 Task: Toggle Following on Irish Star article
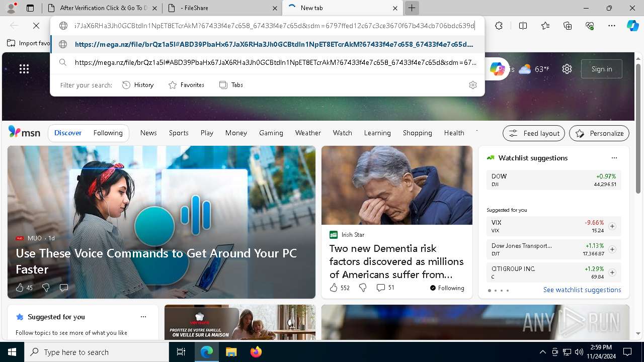pyautogui.click(x=447, y=288)
